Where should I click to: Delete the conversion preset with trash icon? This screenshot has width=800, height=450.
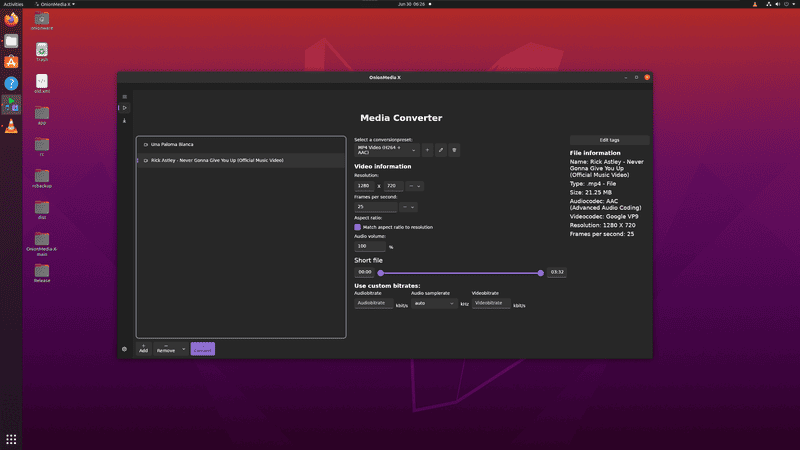(x=454, y=150)
